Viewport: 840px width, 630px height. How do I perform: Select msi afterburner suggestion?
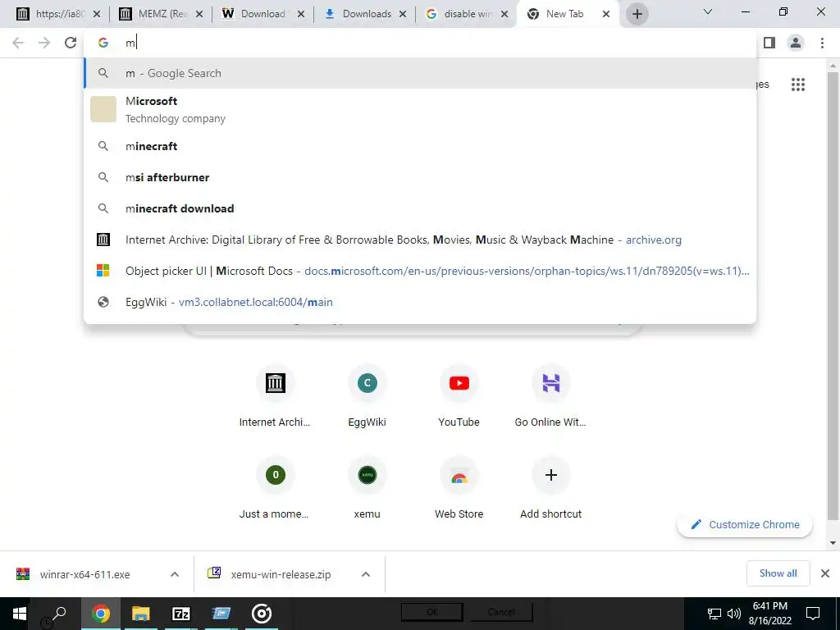coord(420,177)
